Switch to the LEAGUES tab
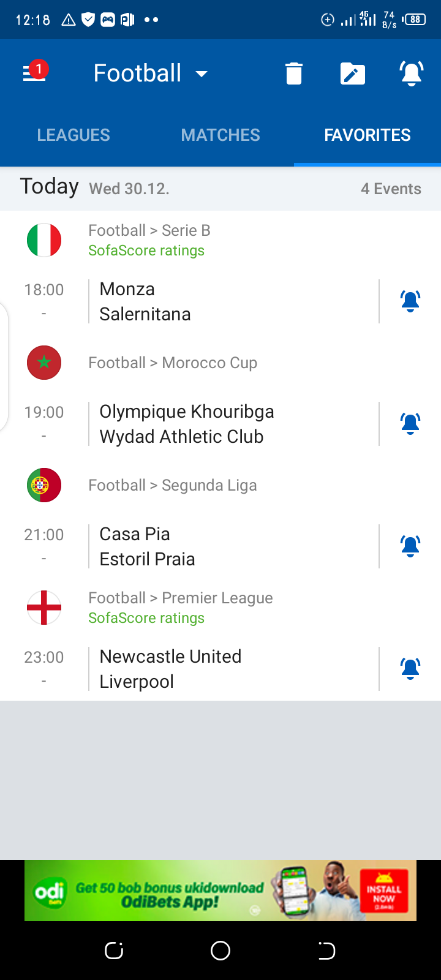Screen dimensions: 441x980 pos(73,135)
